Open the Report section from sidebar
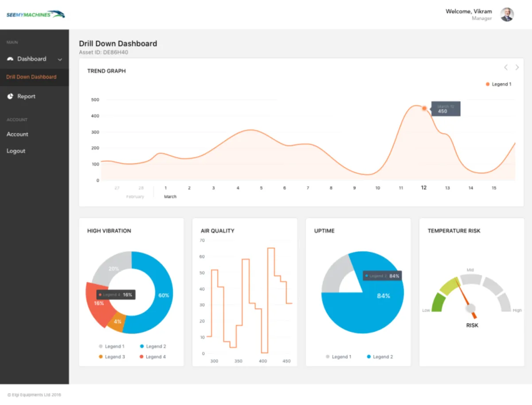This screenshot has width=532, height=405. coord(26,96)
